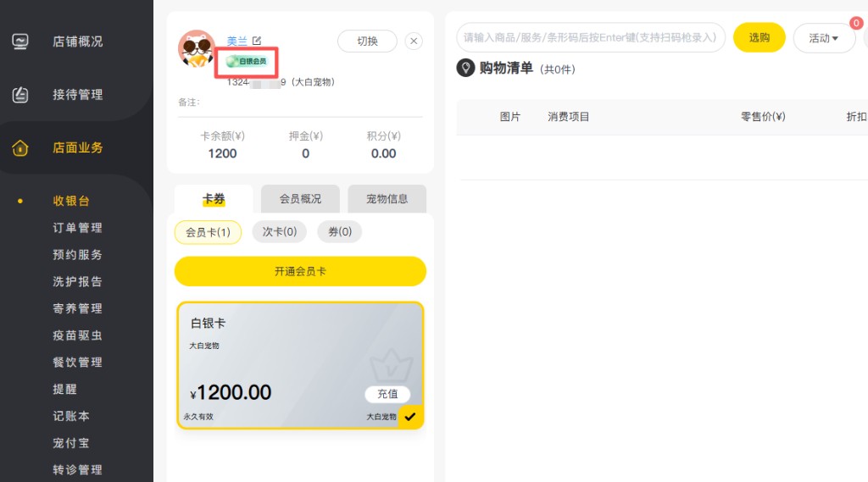The height and width of the screenshot is (482, 868).
Task: Select the 会员卡(1) filter pill
Action: [x=209, y=232]
